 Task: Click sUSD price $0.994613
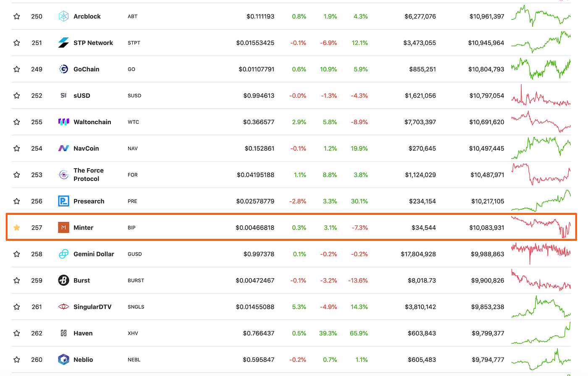pos(259,96)
